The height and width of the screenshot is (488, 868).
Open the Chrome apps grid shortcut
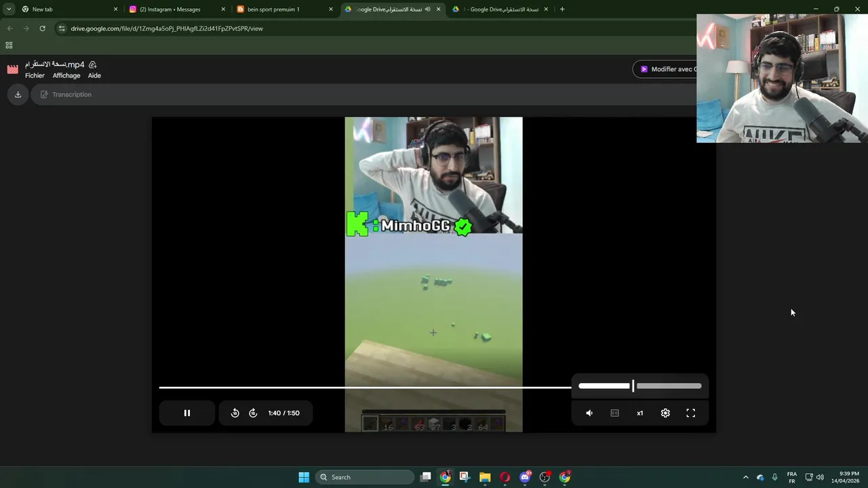click(9, 45)
